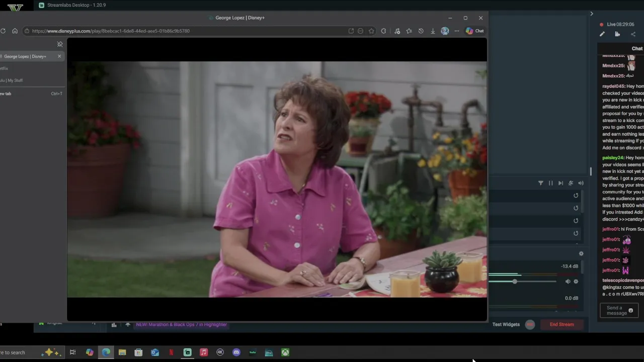Mute event alert sounds speaker icon
Image resolution: width=644 pixels, height=362 pixels.
pos(581,183)
